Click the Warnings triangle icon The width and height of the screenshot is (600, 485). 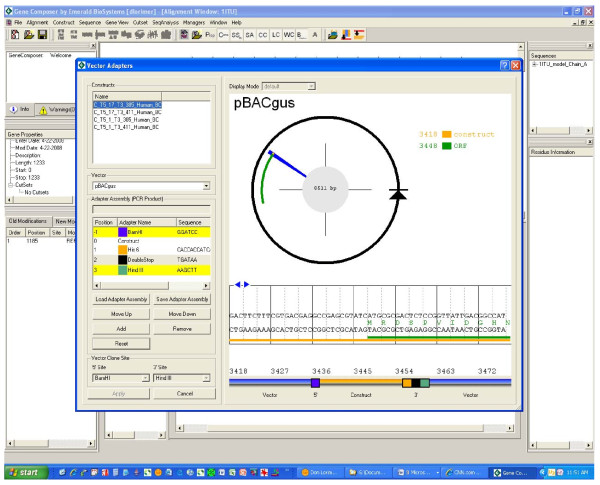point(43,110)
